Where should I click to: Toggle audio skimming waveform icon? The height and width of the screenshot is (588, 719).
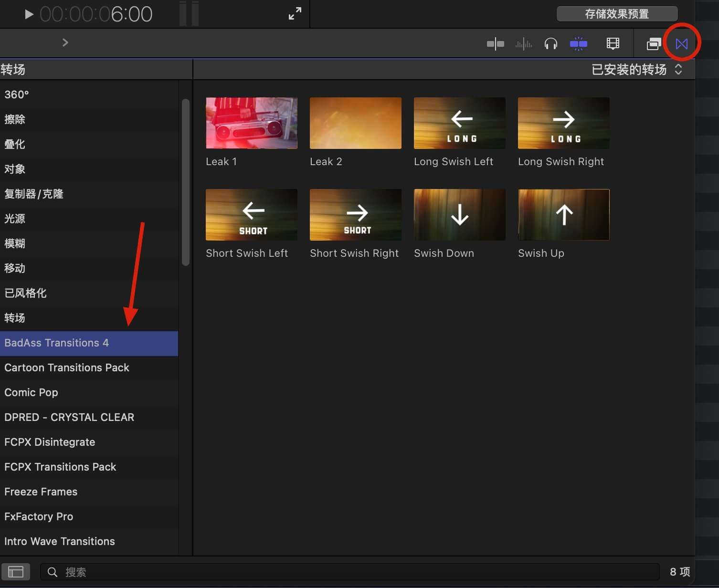pos(523,44)
